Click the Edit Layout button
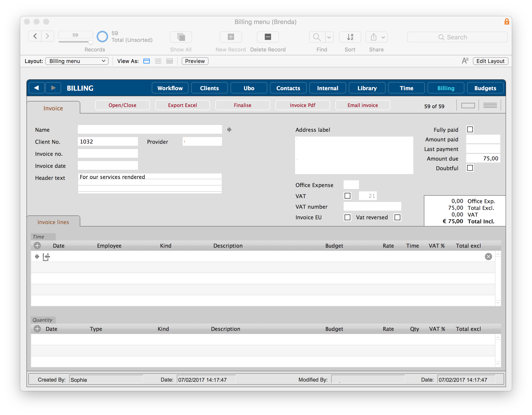This screenshot has width=532, height=415. click(490, 61)
